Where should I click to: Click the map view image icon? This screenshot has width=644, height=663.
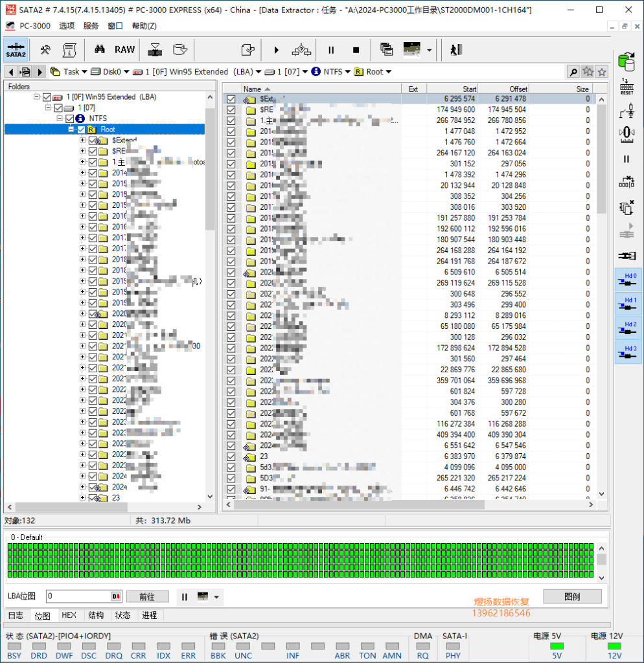411,49
